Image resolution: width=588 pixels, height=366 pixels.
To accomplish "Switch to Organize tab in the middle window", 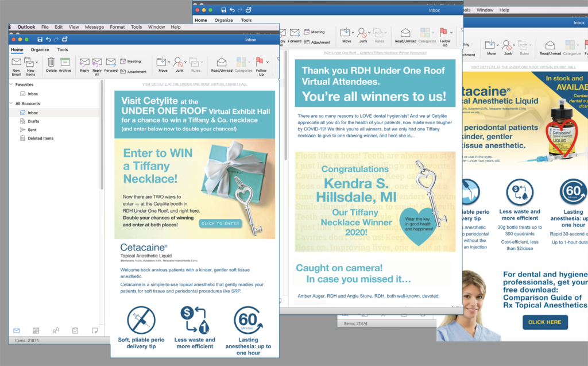I will [223, 20].
